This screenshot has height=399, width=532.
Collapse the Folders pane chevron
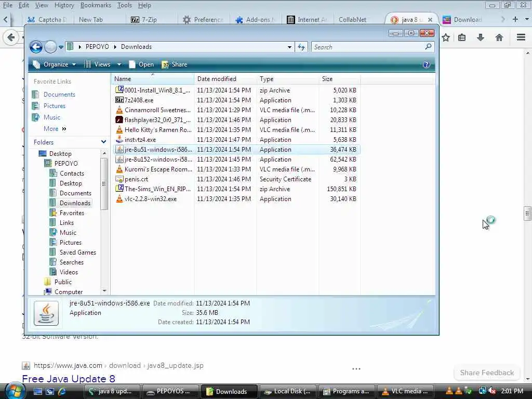(x=103, y=142)
